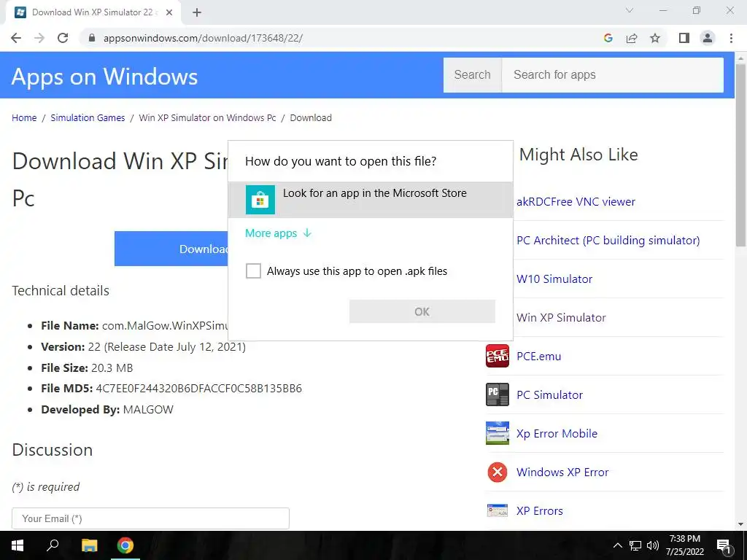747x560 pixels.
Task: Open File Explorer from taskbar
Action: (89, 545)
